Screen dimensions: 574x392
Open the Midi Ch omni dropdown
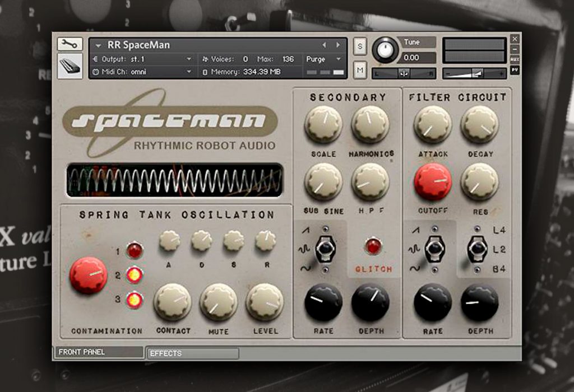click(x=143, y=72)
